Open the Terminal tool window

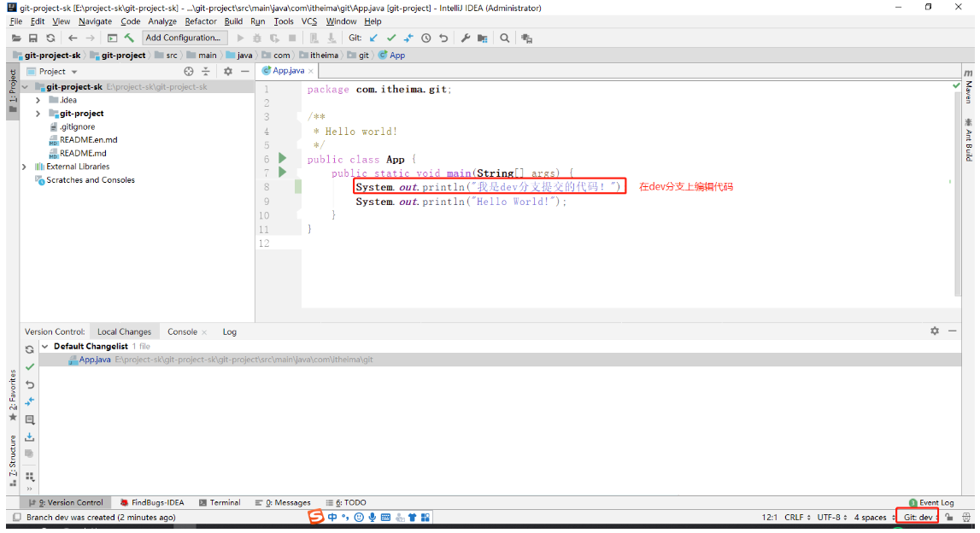point(220,503)
